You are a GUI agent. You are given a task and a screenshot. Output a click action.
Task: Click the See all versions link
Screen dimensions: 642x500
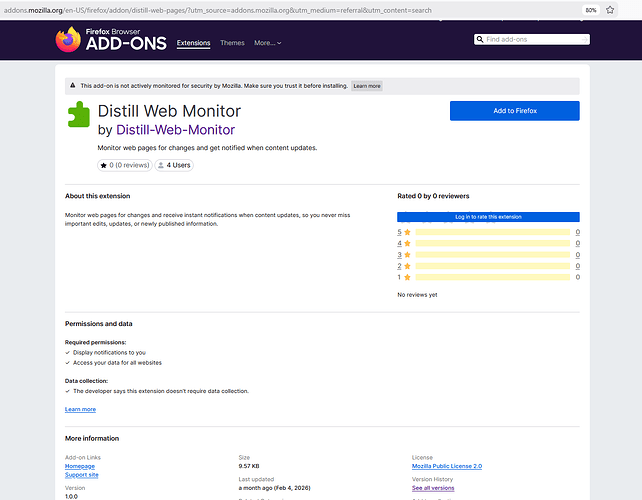click(x=433, y=488)
